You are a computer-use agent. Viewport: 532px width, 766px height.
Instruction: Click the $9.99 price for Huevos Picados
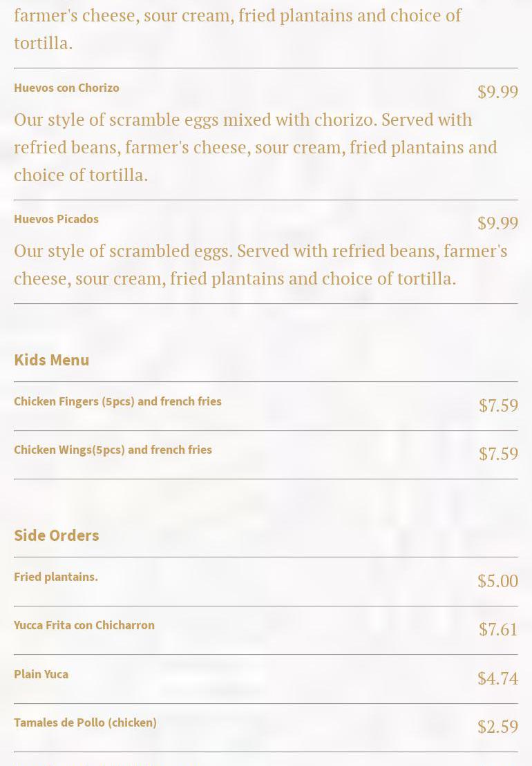coord(497,223)
